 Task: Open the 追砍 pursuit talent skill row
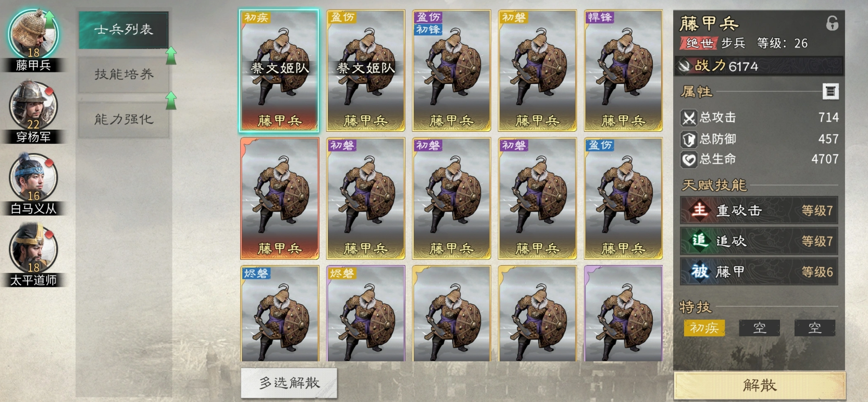pyautogui.click(x=759, y=241)
